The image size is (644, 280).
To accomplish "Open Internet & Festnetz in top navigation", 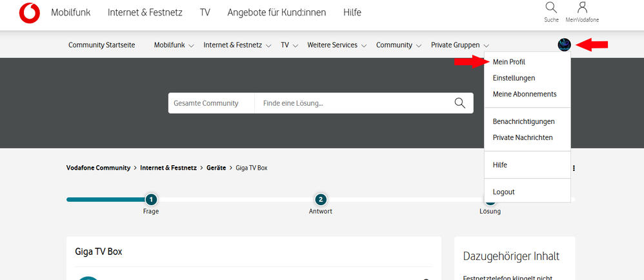I will coord(145,13).
